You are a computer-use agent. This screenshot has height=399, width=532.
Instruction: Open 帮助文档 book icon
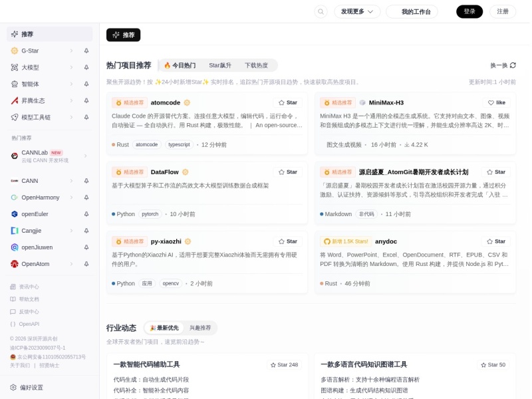coord(13,299)
